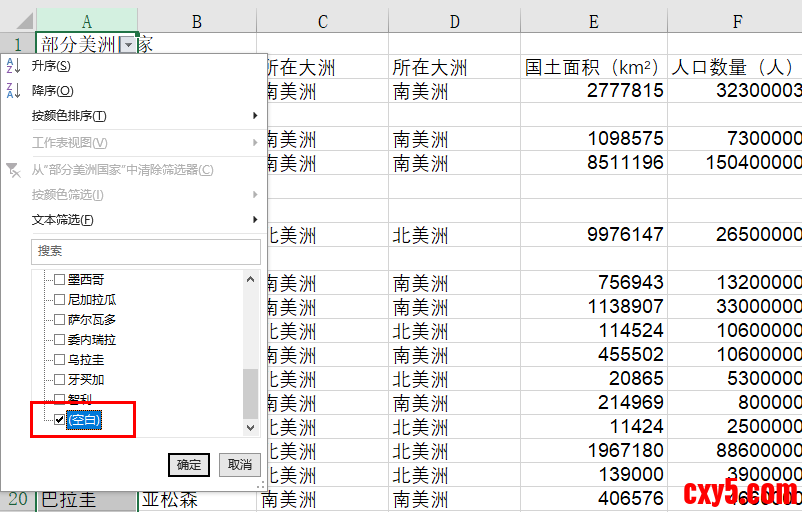Screen dimensions: 802x512
Task: Uncheck the (空白) checkbox
Action: click(59, 420)
